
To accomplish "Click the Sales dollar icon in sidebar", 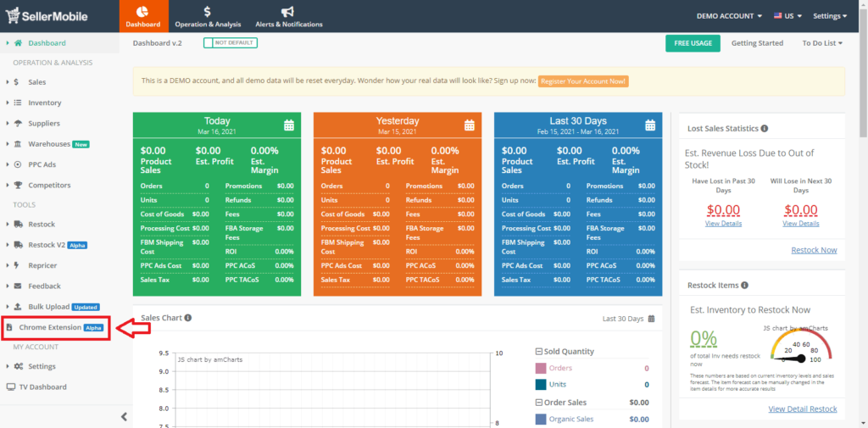I will click(x=17, y=82).
